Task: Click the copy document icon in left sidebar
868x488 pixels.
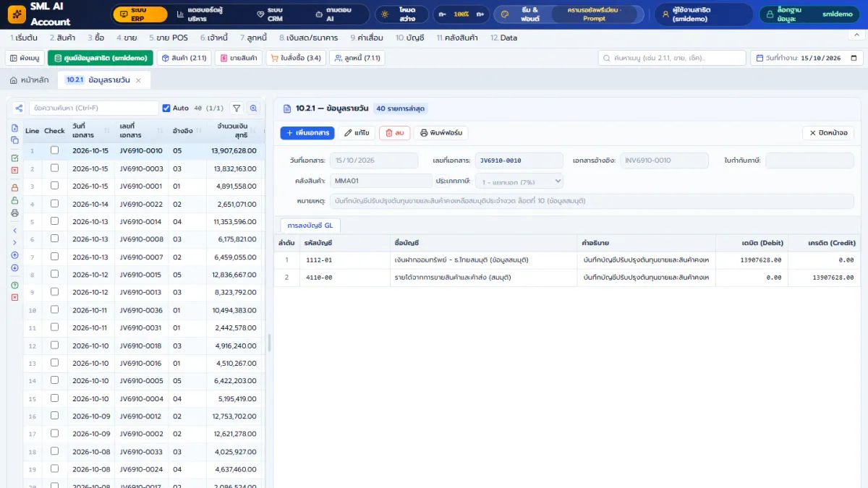Action: [x=14, y=140]
